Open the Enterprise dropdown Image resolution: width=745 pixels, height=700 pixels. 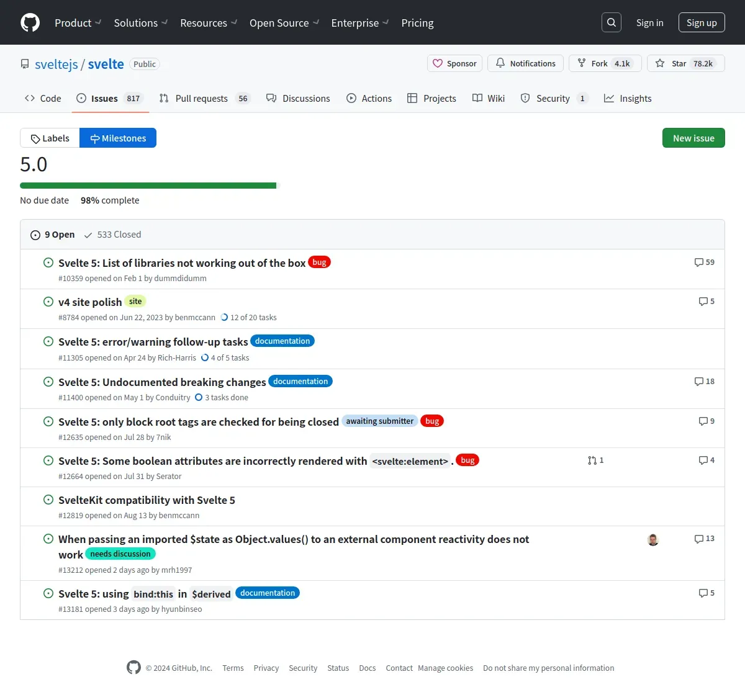[360, 23]
